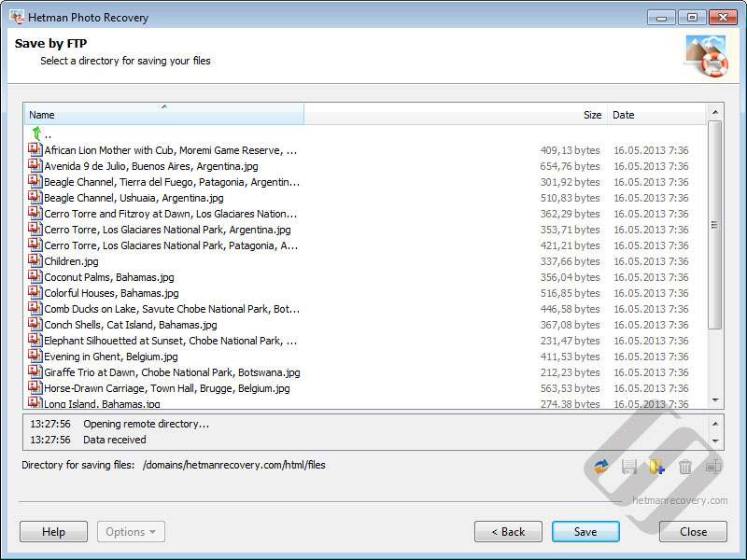Click the trash can delete icon

685,467
